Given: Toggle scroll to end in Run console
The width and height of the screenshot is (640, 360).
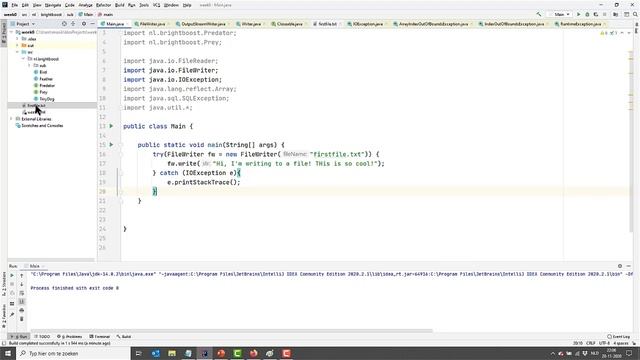Looking at the screenshot, I should 22,302.
